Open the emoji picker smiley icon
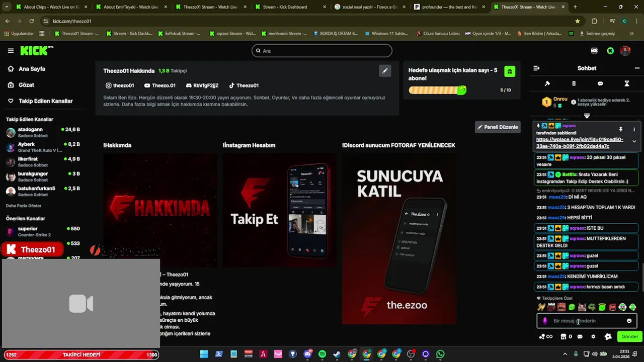 click(629, 321)
